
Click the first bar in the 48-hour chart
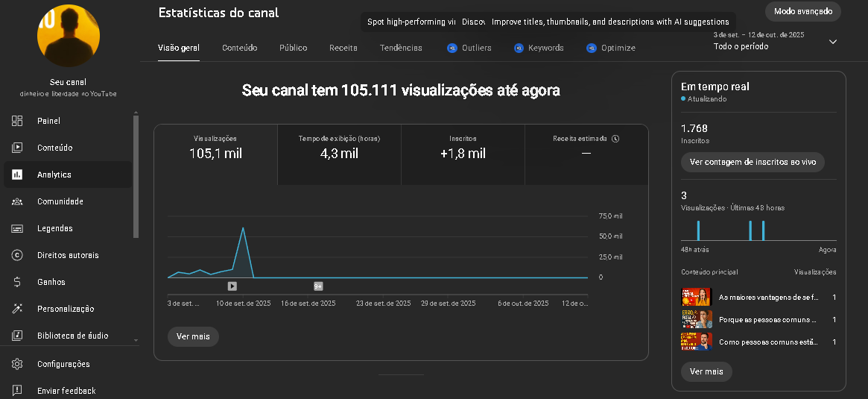[698, 230]
